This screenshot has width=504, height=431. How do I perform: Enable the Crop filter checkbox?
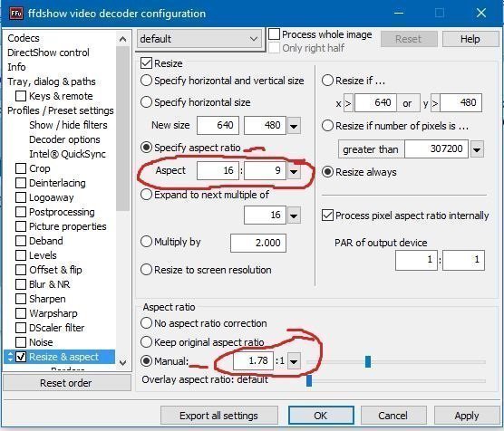pos(21,168)
